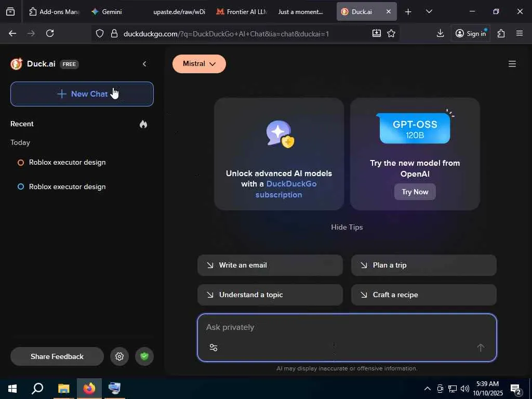Image resolution: width=532 pixels, height=399 pixels.
Task: View site security lock information
Action: tap(114, 33)
